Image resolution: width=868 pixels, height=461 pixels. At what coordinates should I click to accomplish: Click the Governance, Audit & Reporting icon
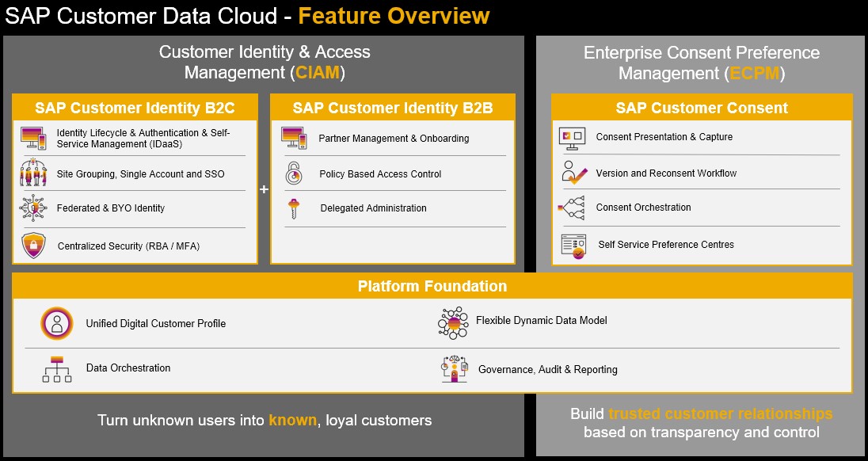454,369
